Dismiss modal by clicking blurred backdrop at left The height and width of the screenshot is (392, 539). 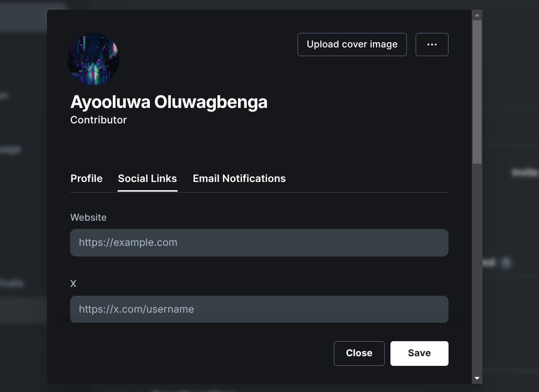(x=23, y=206)
